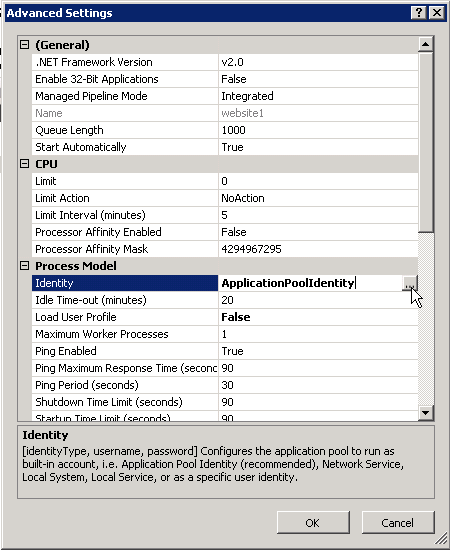Select the Load User Profile False value
The width and height of the screenshot is (450, 551).
318,317
